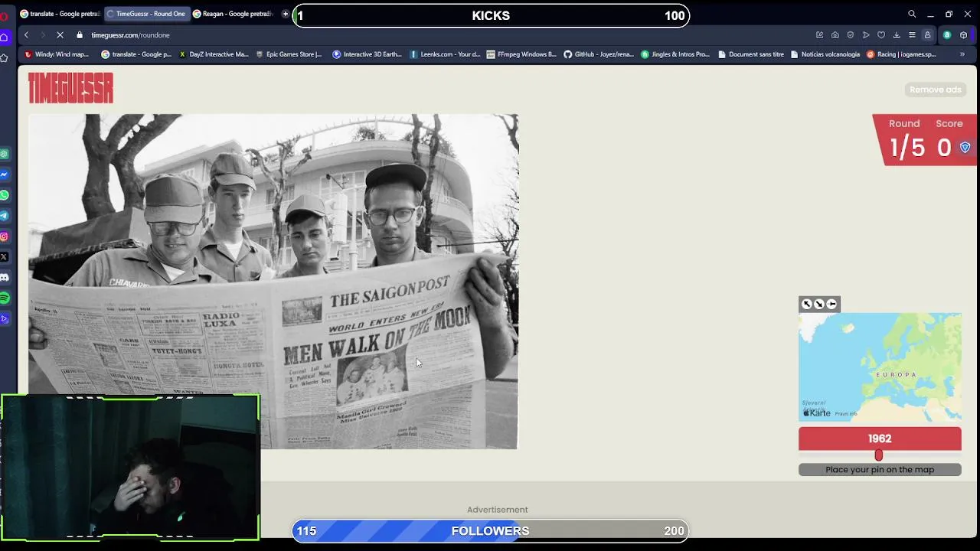Click the Remove ads button
980x551 pixels.
tap(935, 90)
